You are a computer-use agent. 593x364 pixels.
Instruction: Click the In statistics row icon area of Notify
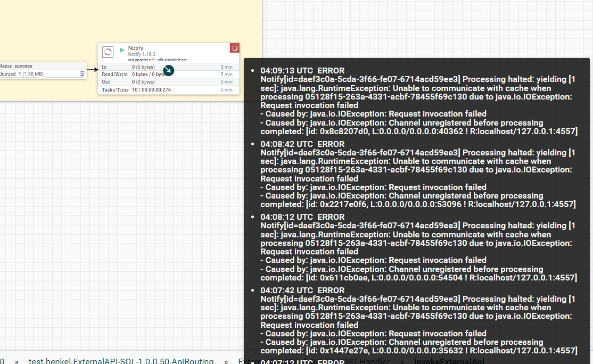point(112,67)
